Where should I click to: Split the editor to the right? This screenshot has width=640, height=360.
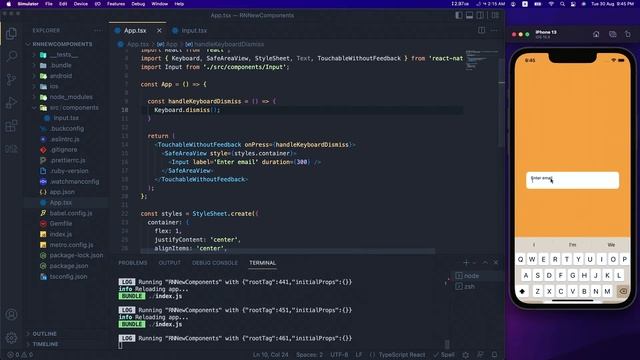[x=482, y=30]
